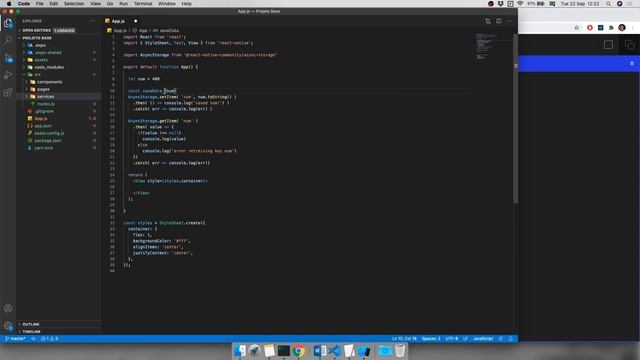Open app.json in the explorer
Screen dimensions: 640x360
[x=43, y=126]
